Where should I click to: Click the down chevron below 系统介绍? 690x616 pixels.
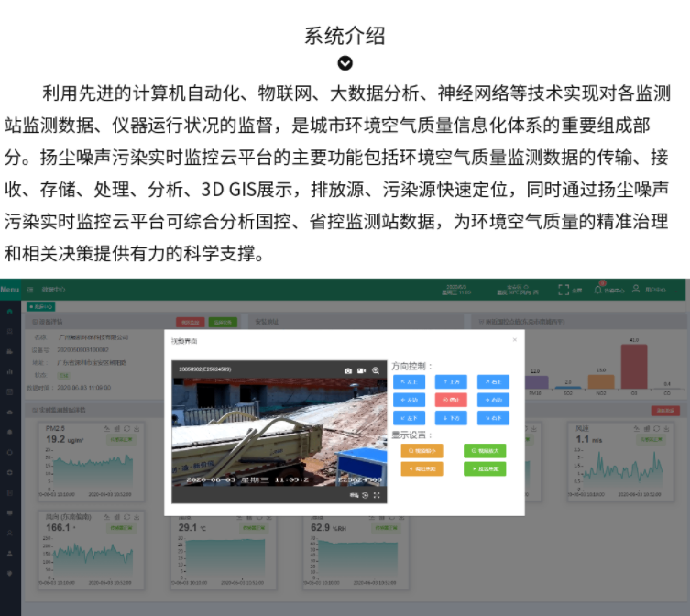345,63
